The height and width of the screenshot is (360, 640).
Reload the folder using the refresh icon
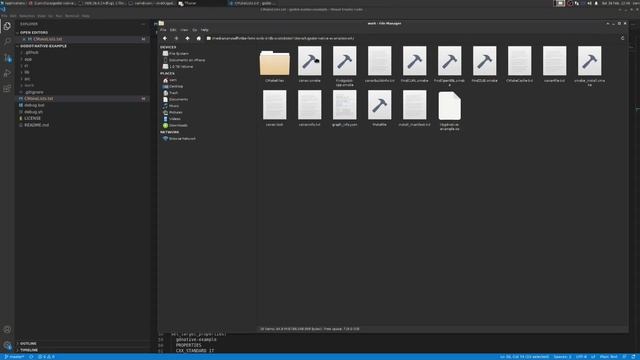click(x=622, y=38)
